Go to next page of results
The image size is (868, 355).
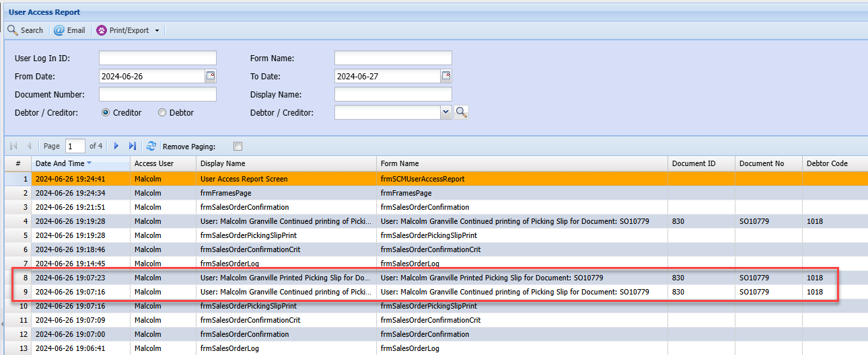coord(116,146)
